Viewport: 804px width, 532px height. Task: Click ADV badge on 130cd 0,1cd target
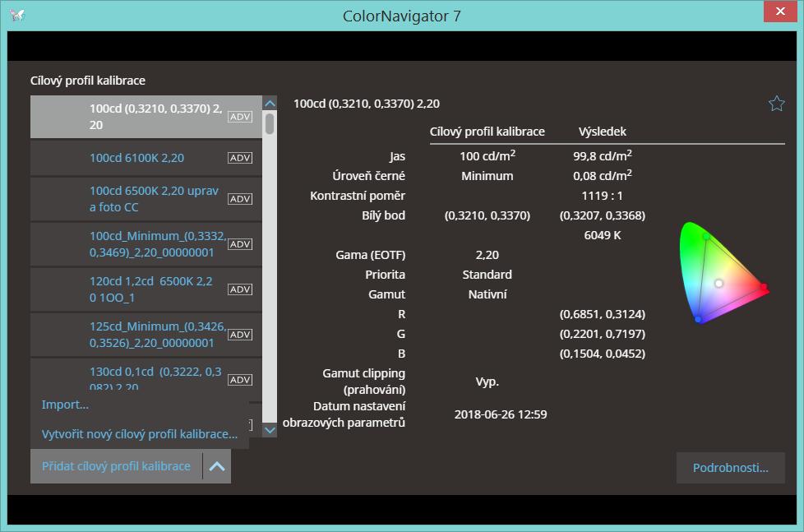(240, 380)
